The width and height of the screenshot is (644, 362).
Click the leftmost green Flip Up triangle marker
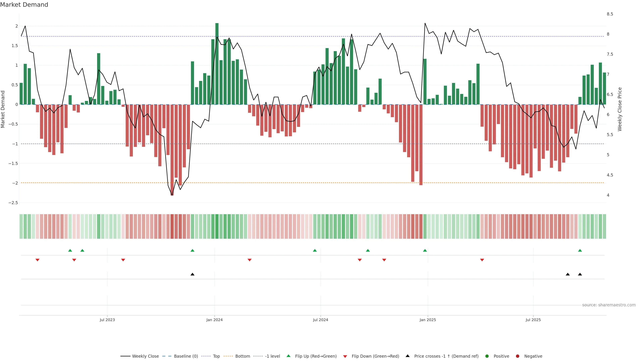click(70, 250)
